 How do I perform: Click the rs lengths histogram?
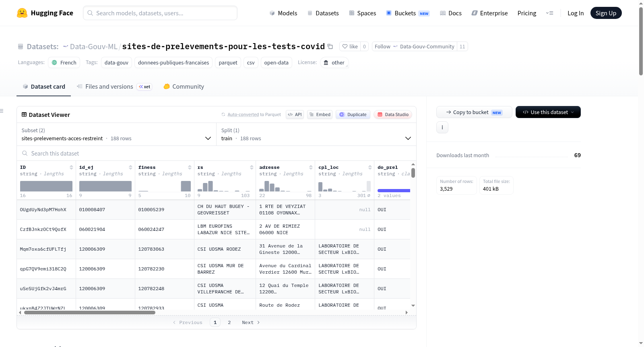223,186
